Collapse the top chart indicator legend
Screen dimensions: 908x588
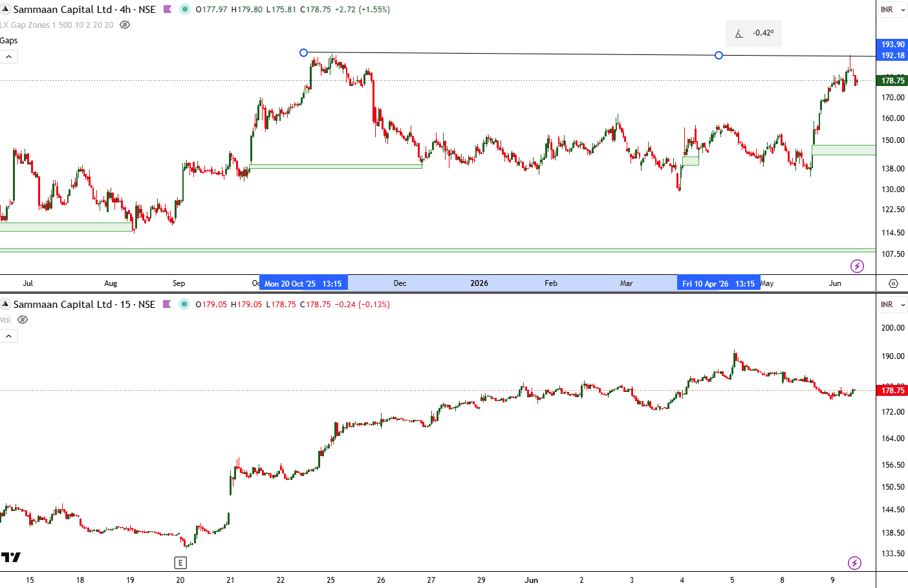coord(9,57)
